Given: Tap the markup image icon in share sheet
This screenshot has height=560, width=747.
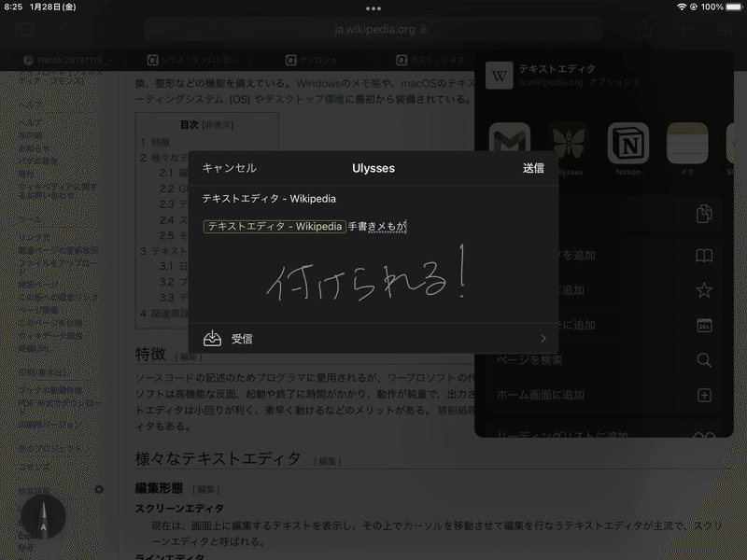Looking at the screenshot, I should point(704,325).
